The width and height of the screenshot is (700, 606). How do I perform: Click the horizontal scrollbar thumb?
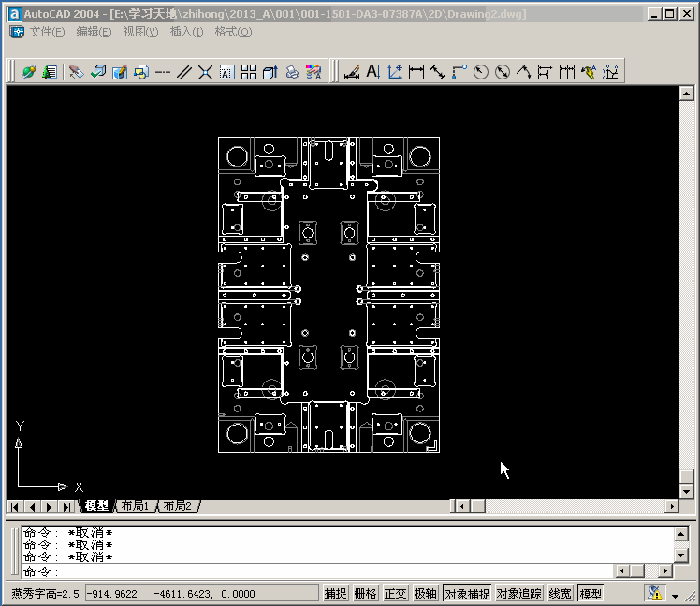[477, 506]
